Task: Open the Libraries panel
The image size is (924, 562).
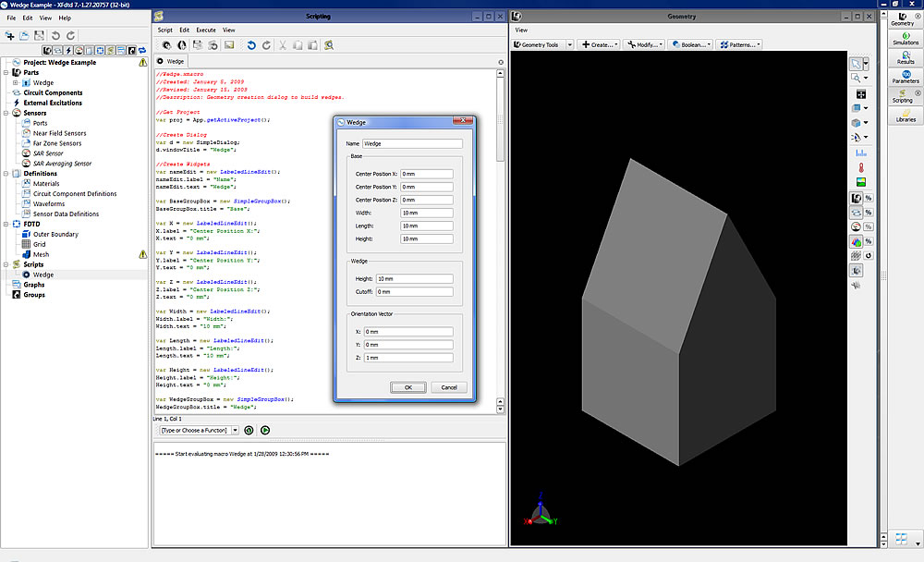Action: pyautogui.click(x=906, y=117)
